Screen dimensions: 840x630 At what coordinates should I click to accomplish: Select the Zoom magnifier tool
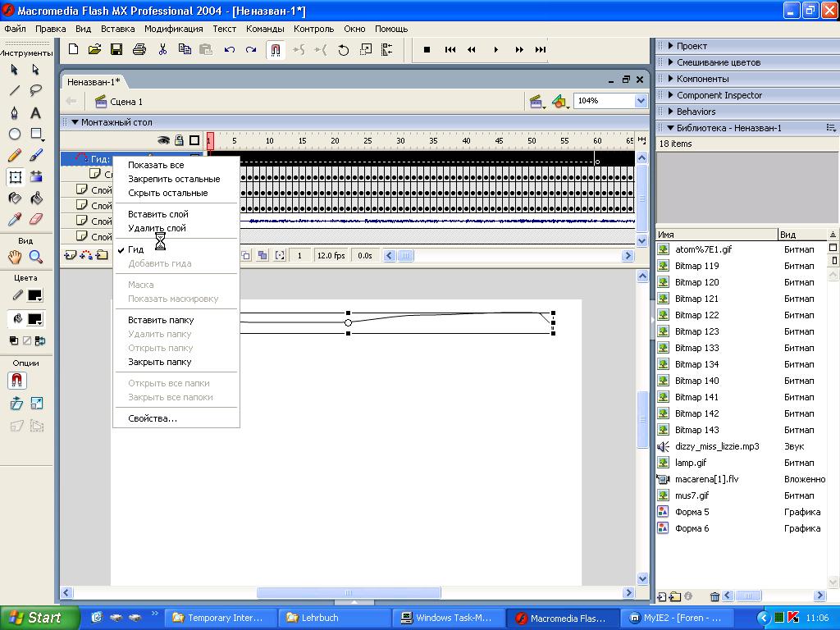[x=36, y=257]
